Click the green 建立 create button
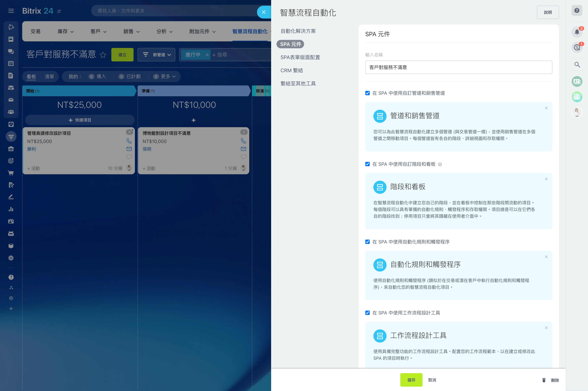 [x=122, y=55]
